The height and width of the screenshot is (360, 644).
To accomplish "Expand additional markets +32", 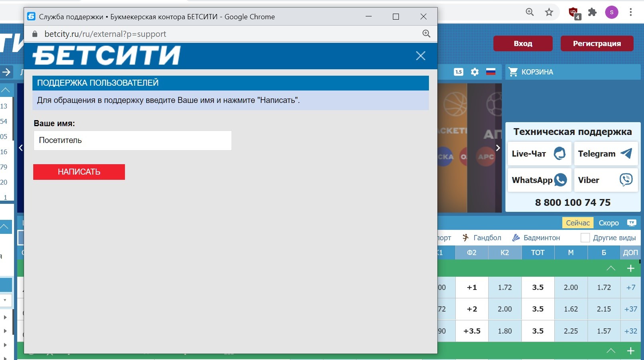I will point(631,331).
